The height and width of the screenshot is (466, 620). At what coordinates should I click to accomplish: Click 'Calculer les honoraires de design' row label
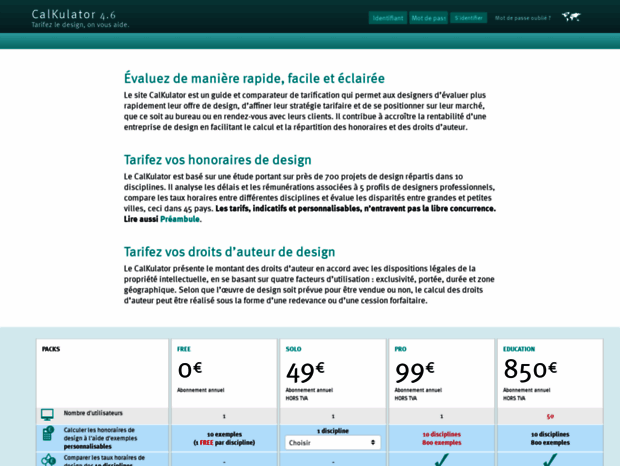(x=100, y=438)
